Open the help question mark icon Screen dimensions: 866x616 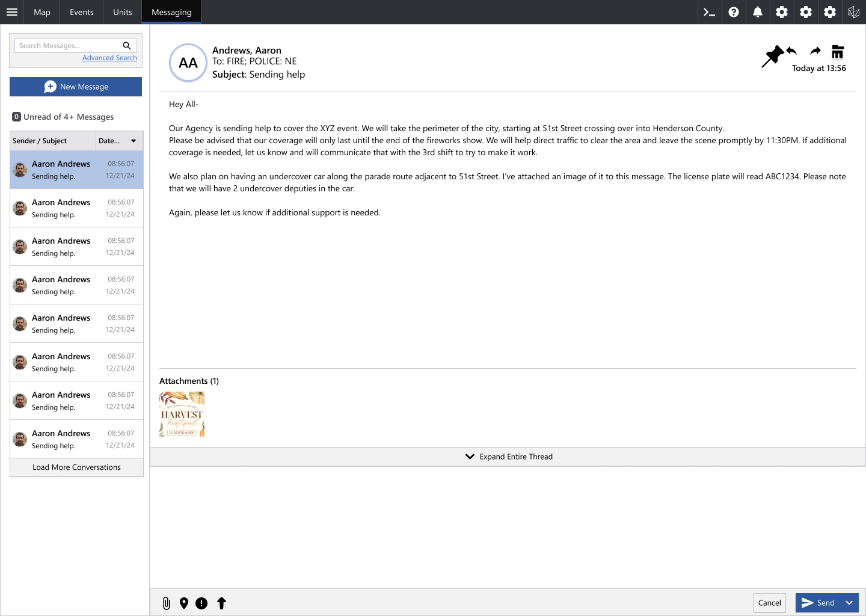click(734, 12)
